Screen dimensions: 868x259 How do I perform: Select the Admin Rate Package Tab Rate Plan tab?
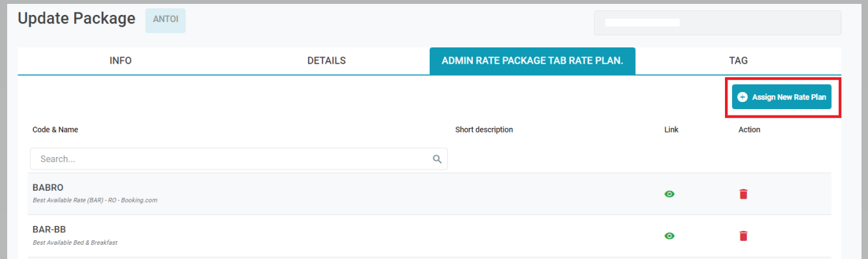[x=533, y=60]
